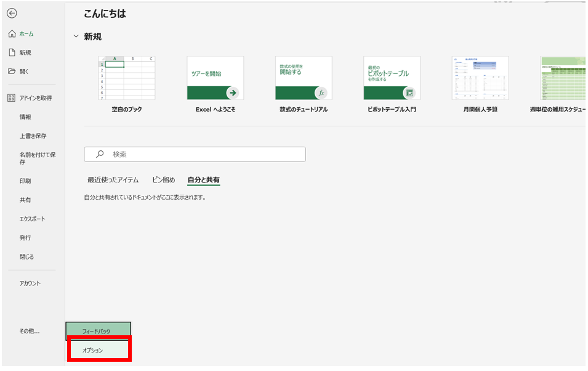
Task: Open the 開く file menu
Action: pos(24,71)
